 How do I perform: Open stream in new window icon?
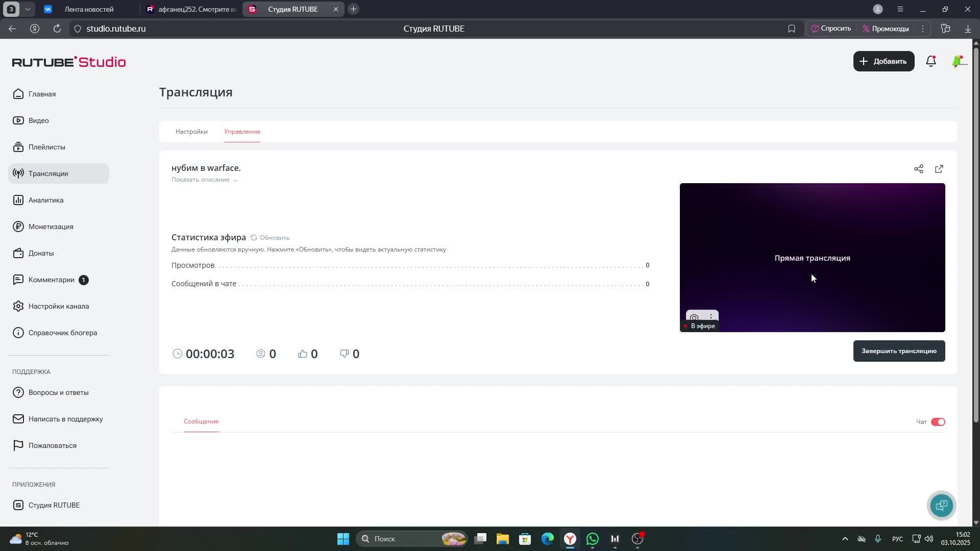pos(939,169)
